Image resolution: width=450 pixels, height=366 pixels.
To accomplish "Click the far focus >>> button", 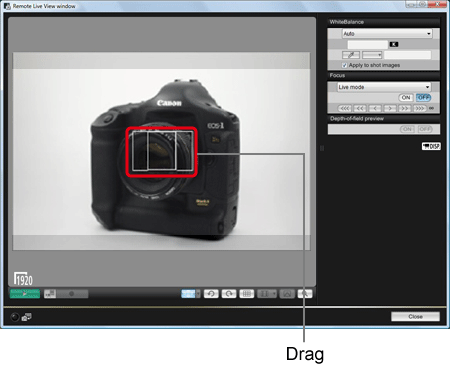I will (420, 108).
